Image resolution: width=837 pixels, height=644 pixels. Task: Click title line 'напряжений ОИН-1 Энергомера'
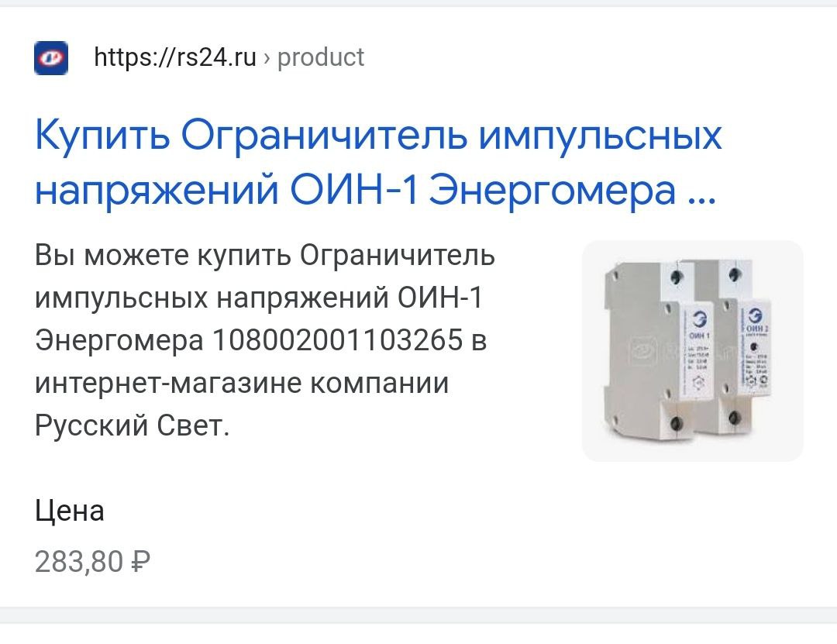pos(356,191)
